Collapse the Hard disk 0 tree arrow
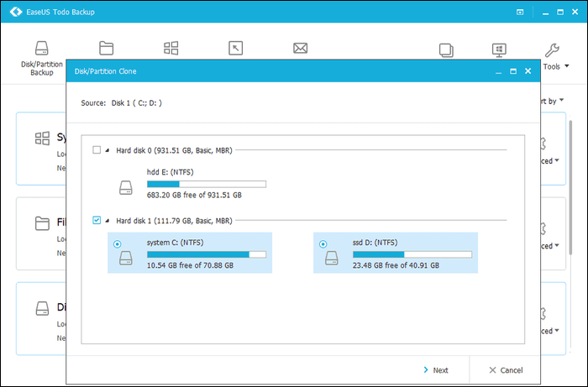 click(x=108, y=150)
